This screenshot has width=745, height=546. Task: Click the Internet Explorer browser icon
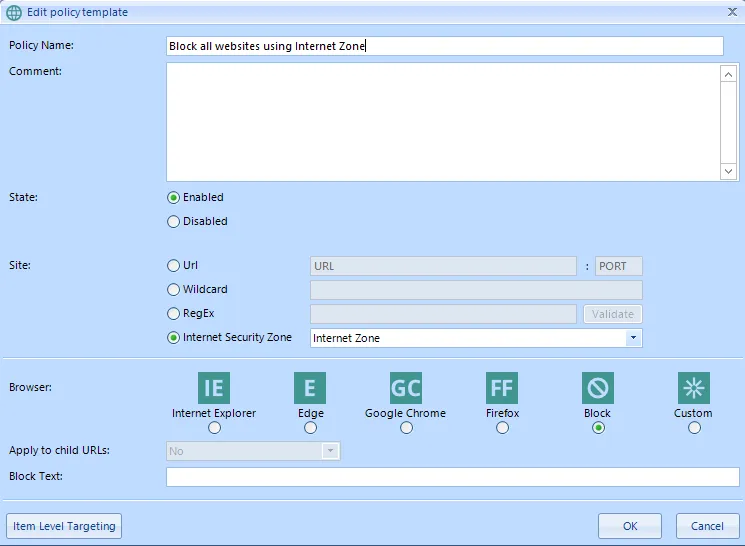(214, 388)
